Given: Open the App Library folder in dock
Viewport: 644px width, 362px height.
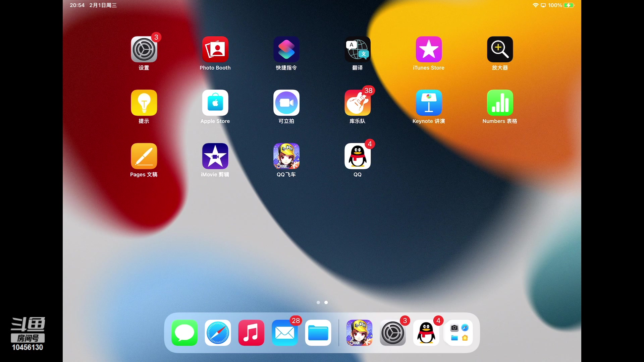Looking at the screenshot, I should 460,333.
